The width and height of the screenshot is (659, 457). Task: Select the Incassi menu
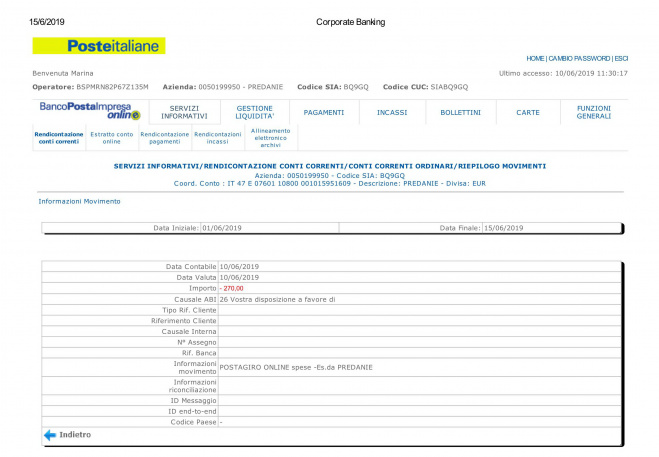pyautogui.click(x=391, y=112)
